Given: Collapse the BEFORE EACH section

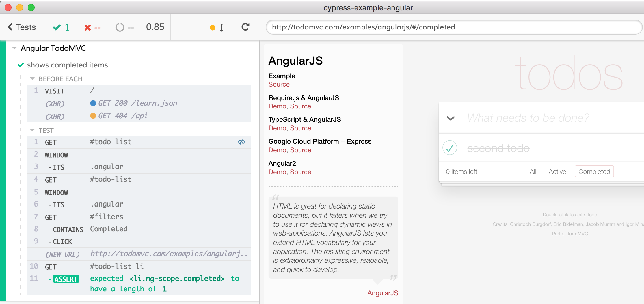Looking at the screenshot, I should [32, 79].
